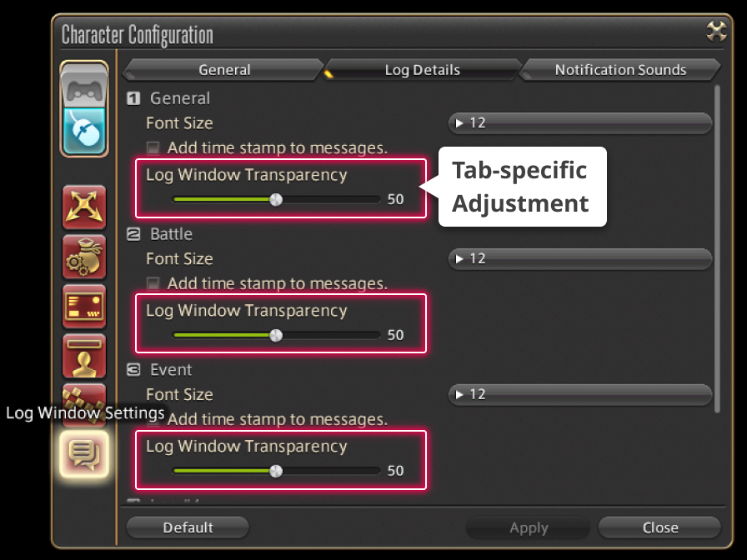Click the Apply button

[x=529, y=527]
